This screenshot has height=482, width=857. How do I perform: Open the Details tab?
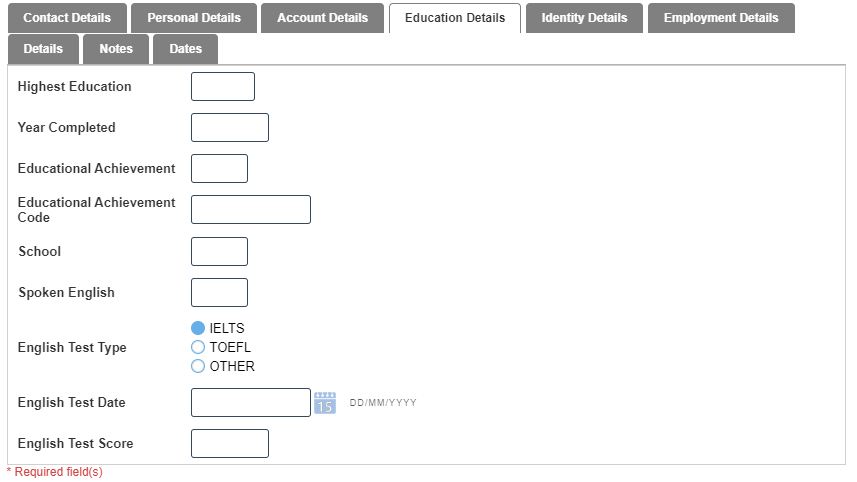point(43,49)
